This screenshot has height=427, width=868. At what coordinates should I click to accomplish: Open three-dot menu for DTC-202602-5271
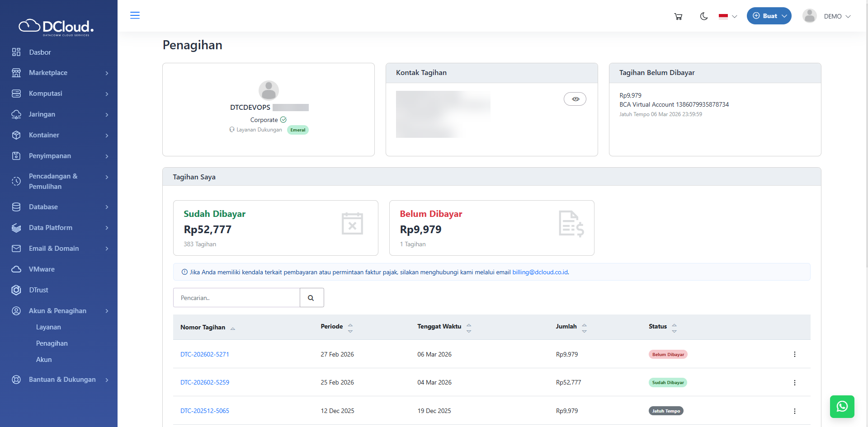[794, 354]
